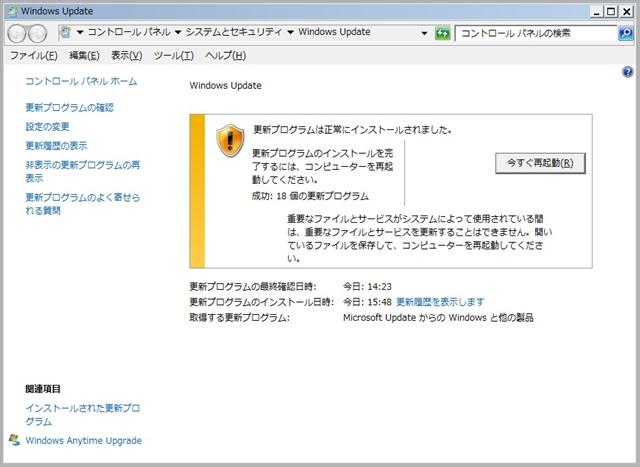Click システムとセキュリティ breadcrumb segment
Screen dimensions: 640x467
[233, 32]
